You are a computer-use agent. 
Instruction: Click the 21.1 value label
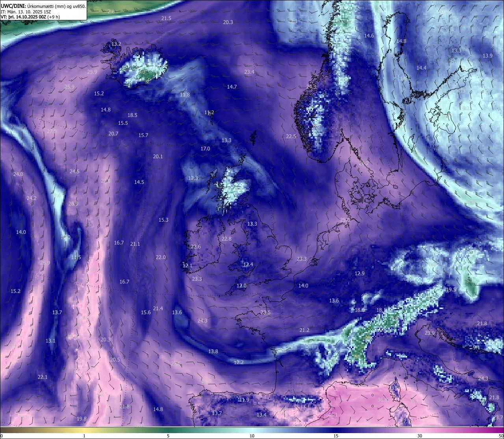135,244
